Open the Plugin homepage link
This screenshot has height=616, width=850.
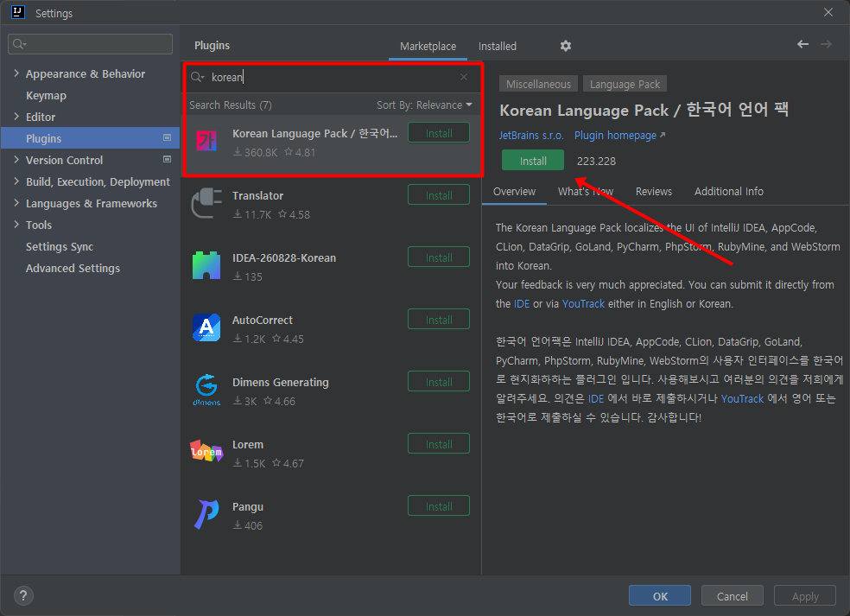619,136
